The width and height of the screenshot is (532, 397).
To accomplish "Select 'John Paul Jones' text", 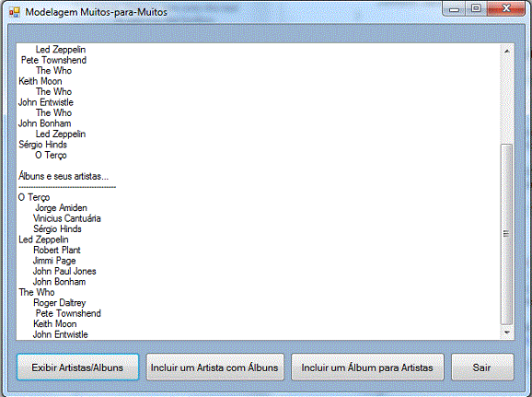I will (64, 271).
